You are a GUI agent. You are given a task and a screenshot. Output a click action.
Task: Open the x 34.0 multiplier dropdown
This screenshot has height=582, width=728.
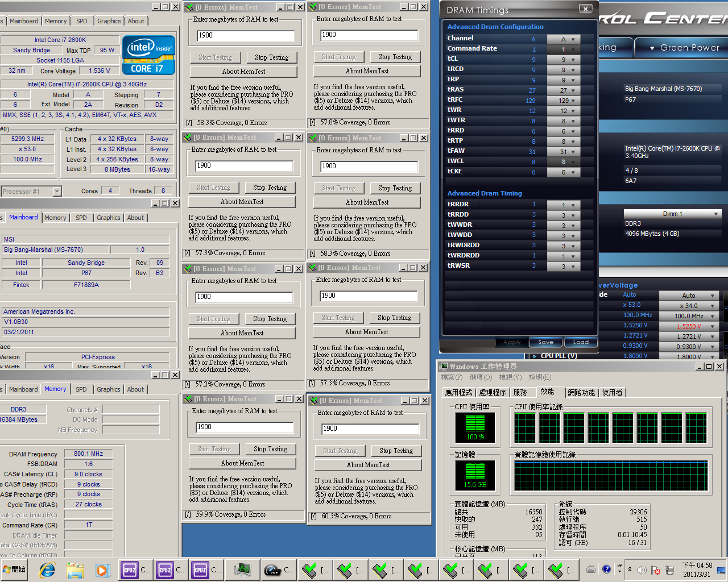689,306
